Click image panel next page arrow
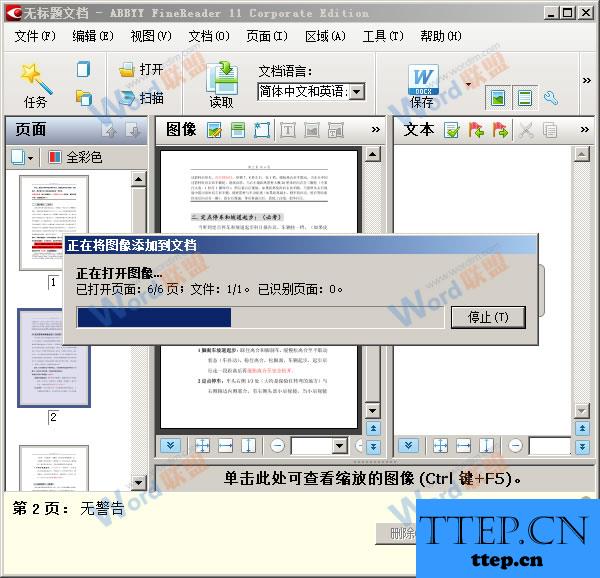This screenshot has width=600, height=578. (x=373, y=446)
